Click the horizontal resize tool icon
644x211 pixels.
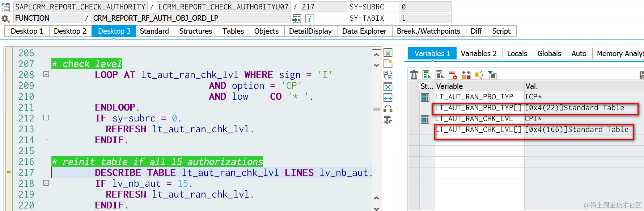point(388,98)
